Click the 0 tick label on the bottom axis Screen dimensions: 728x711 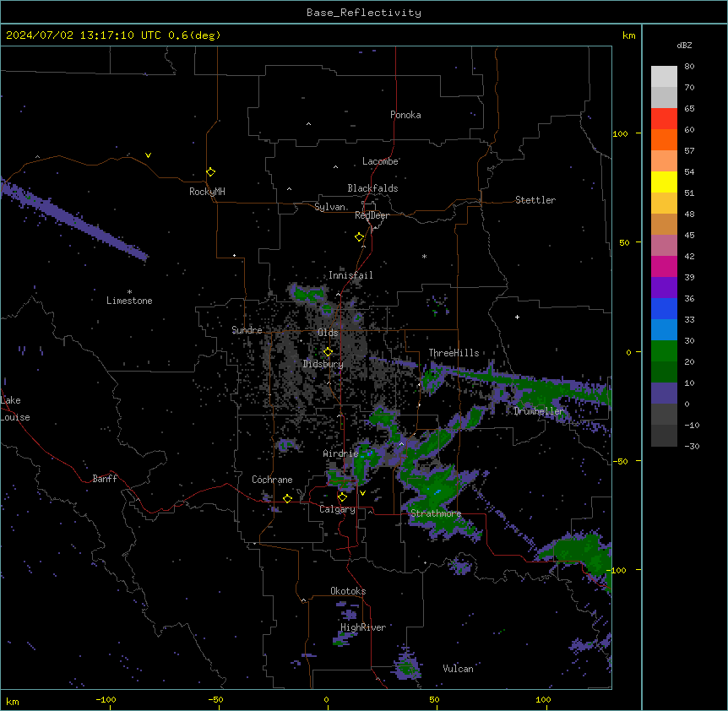(326, 699)
